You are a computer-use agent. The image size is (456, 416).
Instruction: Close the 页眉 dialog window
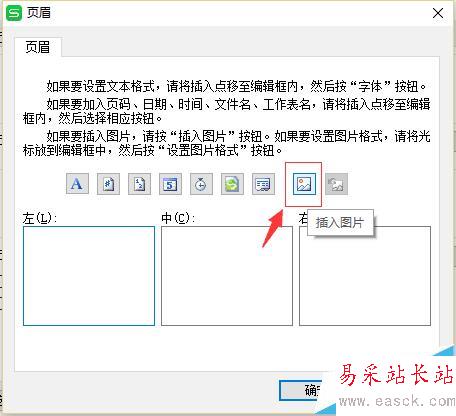pyautogui.click(x=438, y=13)
